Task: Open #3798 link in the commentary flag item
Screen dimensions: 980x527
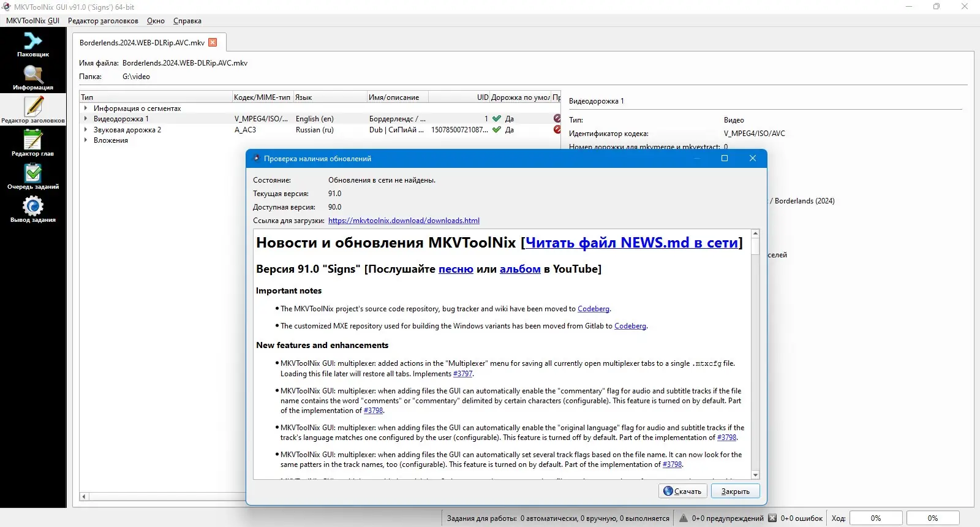Action: click(x=374, y=411)
